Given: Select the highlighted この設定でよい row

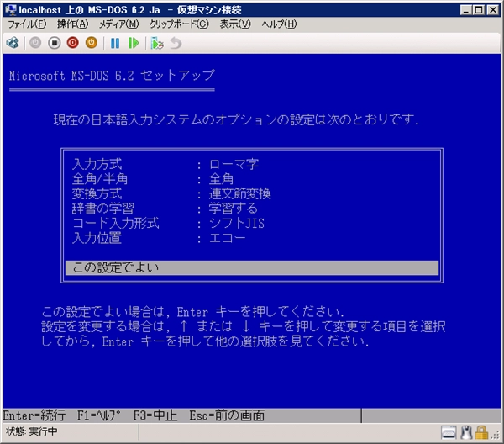Looking at the screenshot, I should [252, 267].
